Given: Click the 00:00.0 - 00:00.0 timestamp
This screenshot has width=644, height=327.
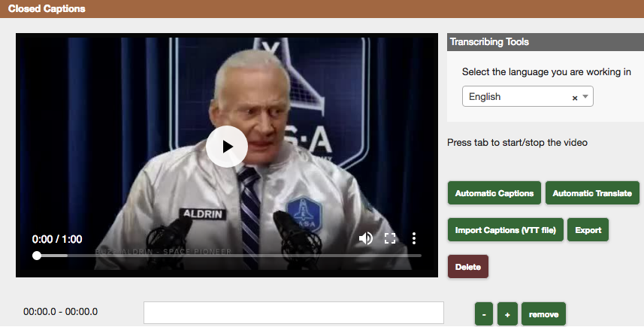Looking at the screenshot, I should (x=60, y=312).
